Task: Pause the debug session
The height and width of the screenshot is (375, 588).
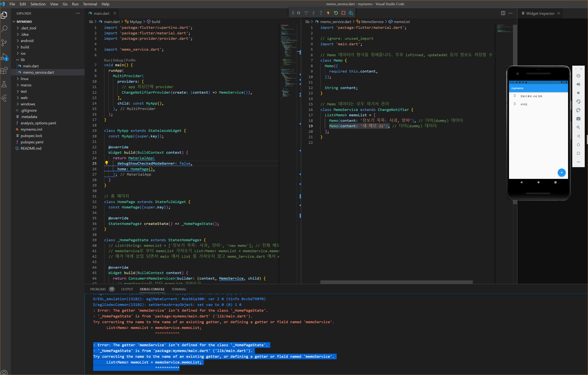Action: click(x=298, y=13)
